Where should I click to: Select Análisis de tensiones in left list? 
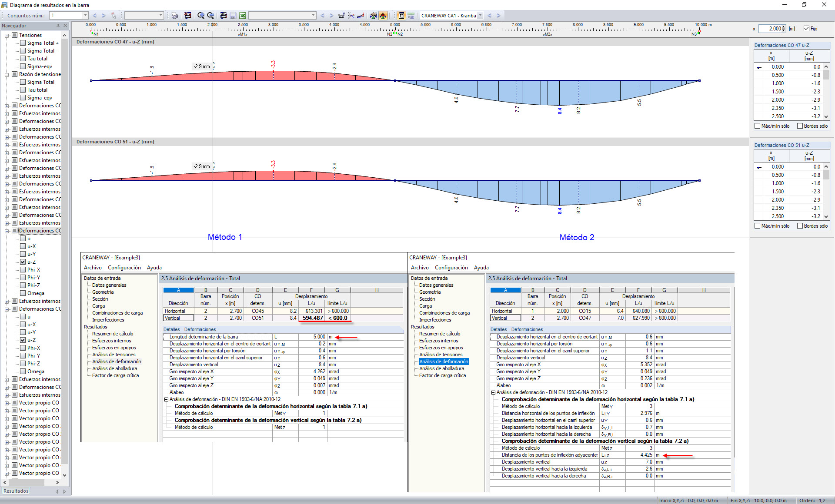[x=114, y=355]
